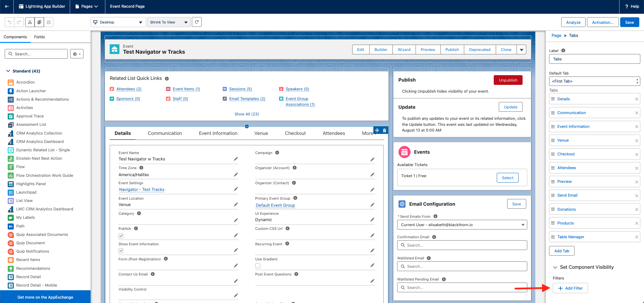Click the copy icon in toolbar
The width and height of the screenshot is (644, 303).
tap(39, 22)
